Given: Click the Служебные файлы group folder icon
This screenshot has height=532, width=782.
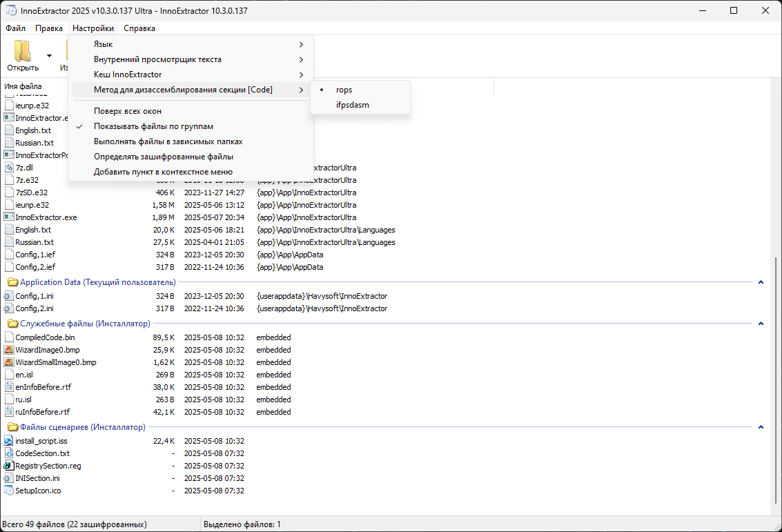Looking at the screenshot, I should (x=13, y=324).
